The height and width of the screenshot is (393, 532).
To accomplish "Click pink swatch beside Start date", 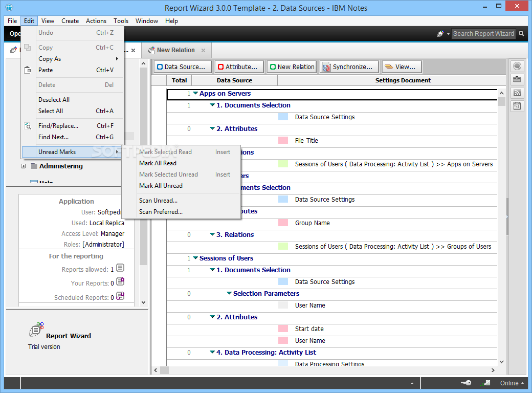I will point(283,329).
